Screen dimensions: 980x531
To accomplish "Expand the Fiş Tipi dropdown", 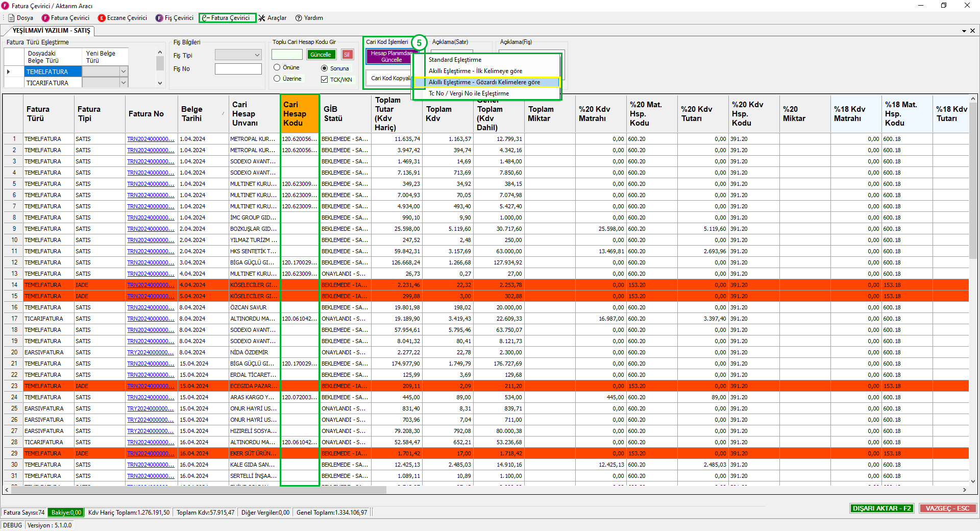I will 257,55.
